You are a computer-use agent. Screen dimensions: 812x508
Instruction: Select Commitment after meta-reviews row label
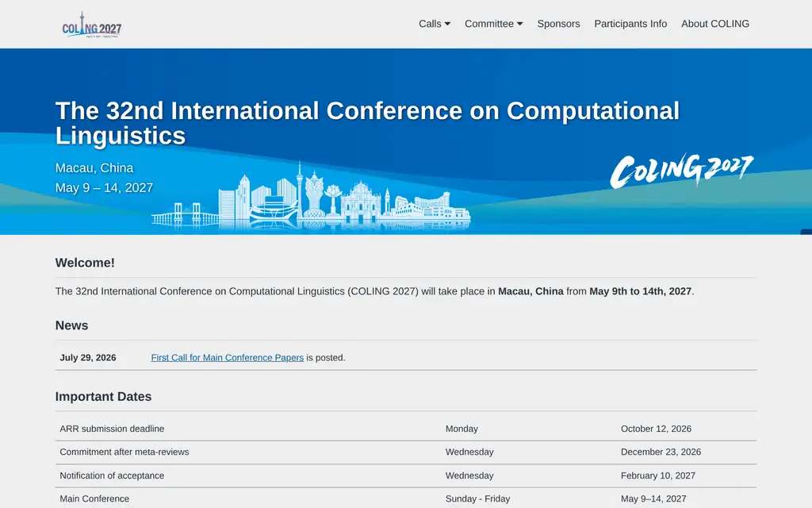click(124, 452)
